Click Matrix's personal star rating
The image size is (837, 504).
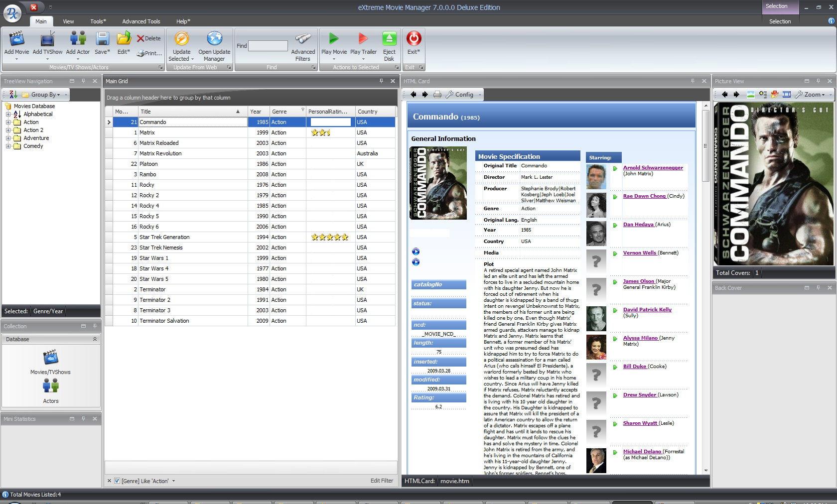coord(321,132)
